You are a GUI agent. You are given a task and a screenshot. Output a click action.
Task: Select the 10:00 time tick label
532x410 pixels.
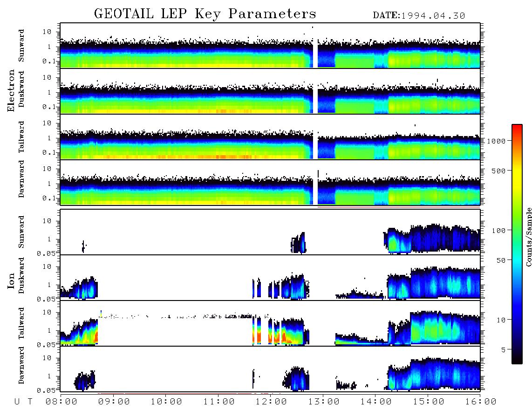(x=166, y=402)
